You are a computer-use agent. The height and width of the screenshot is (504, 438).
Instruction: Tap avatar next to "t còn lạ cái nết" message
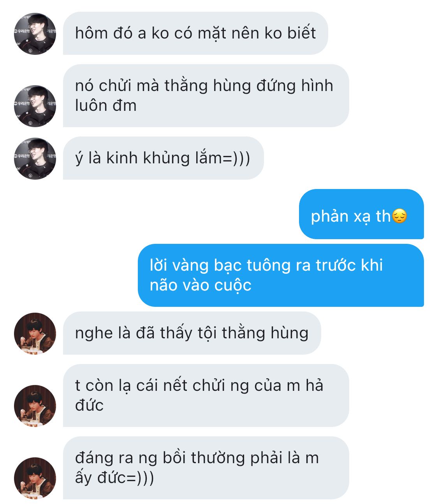point(35,406)
